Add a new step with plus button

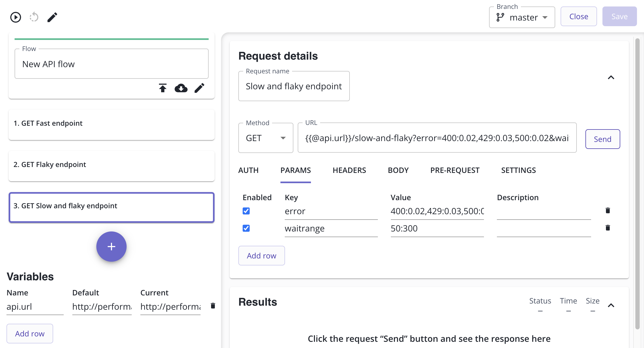pos(111,246)
